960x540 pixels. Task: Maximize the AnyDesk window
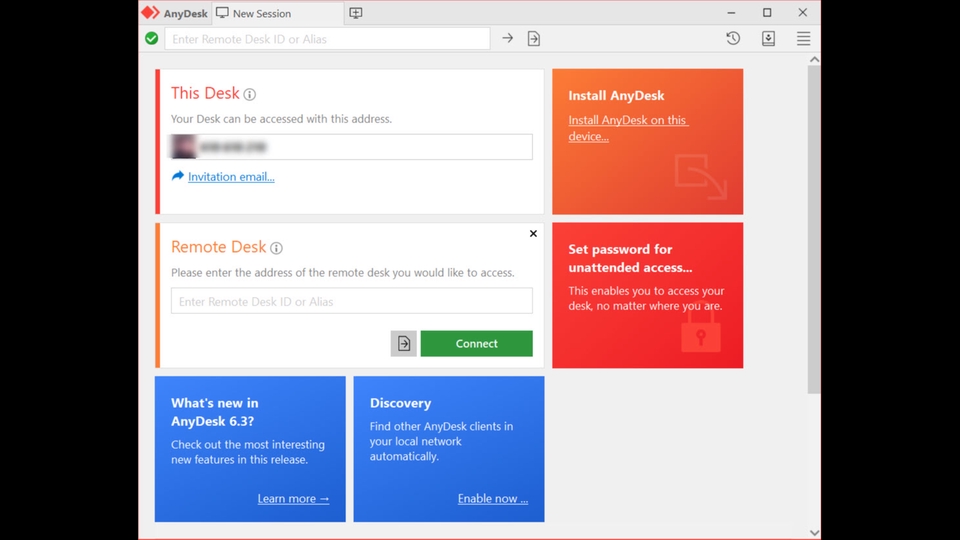767,13
